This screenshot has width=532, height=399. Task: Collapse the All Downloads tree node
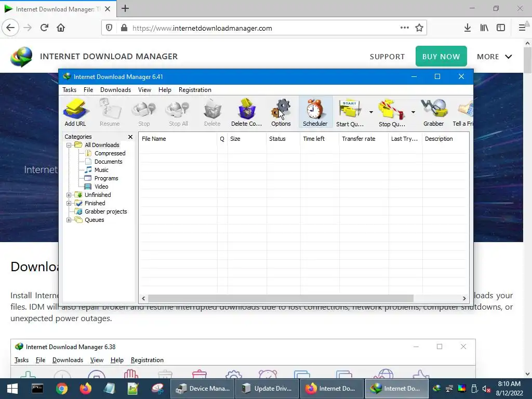point(69,145)
